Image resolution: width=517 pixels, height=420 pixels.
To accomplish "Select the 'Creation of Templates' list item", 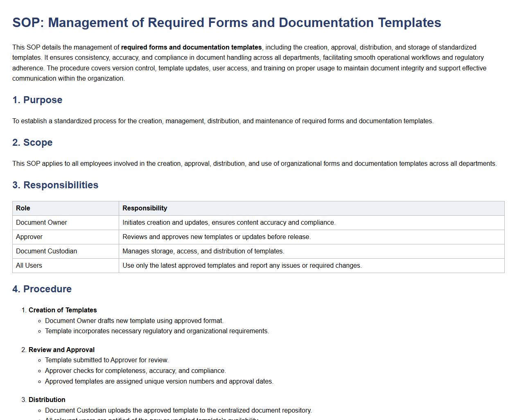I will pyautogui.click(x=63, y=310).
